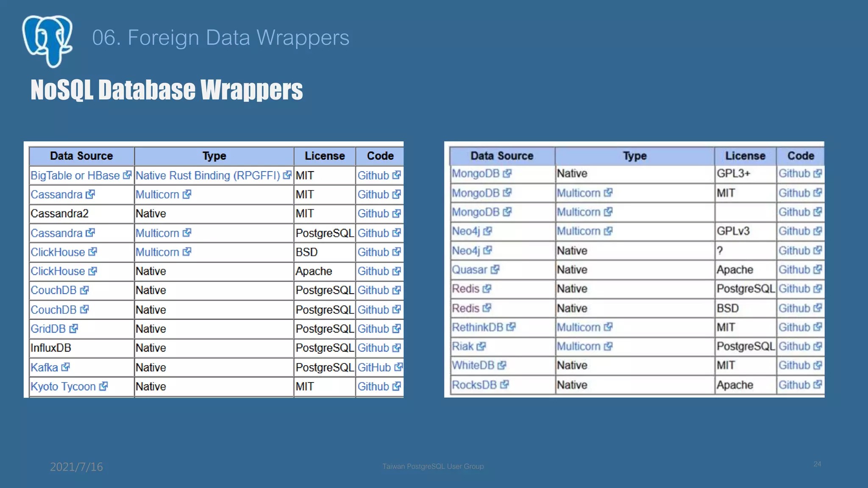868x488 pixels.
Task: Open Github link in InfluxDB row
Action: point(373,348)
